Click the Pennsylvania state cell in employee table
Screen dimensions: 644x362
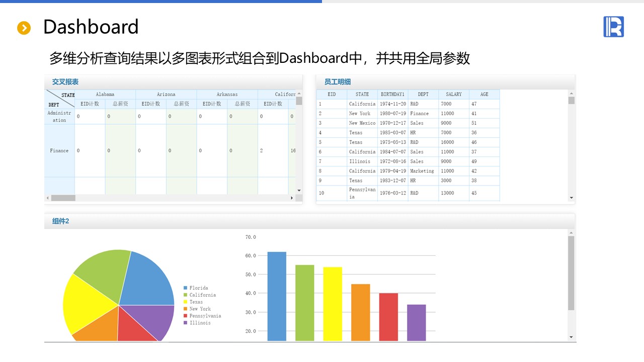(362, 193)
